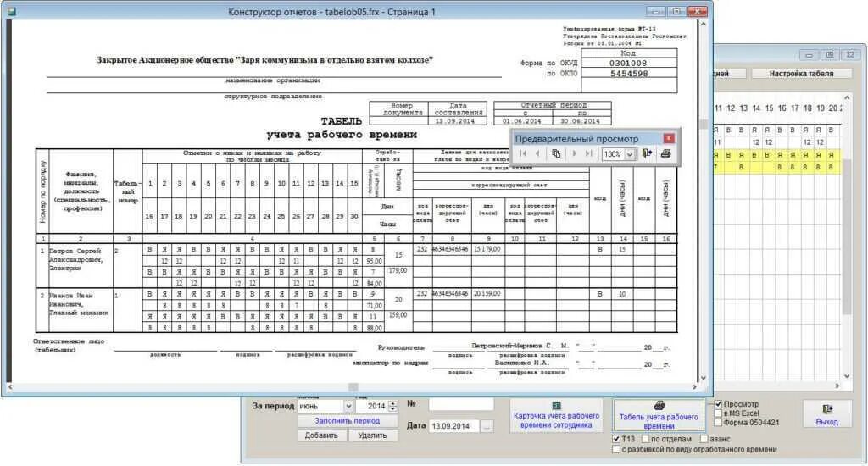Click the year stepper next to 2014
The width and height of the screenshot is (868, 466).
(x=392, y=406)
